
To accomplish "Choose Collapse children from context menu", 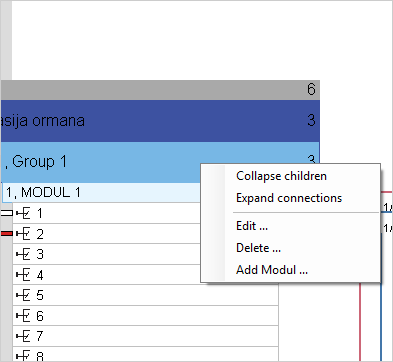I will point(281,176).
